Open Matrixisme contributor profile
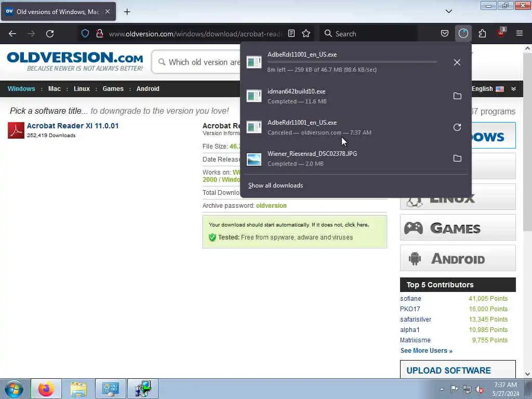This screenshot has width=532, height=399. (415, 340)
